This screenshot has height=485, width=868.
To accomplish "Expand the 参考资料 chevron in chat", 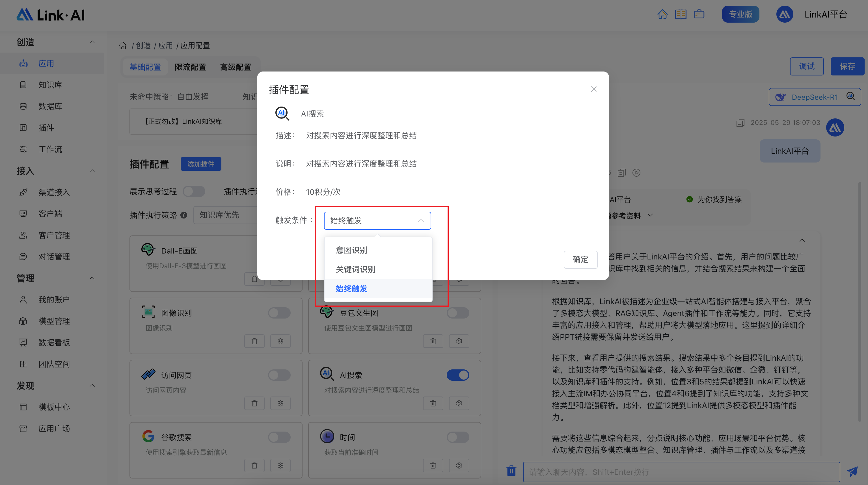I will coord(650,215).
